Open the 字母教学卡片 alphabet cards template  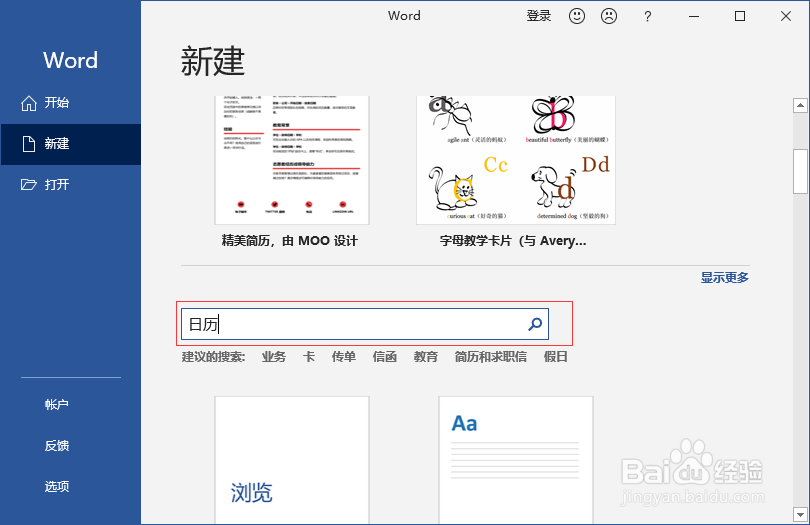pyautogui.click(x=516, y=160)
